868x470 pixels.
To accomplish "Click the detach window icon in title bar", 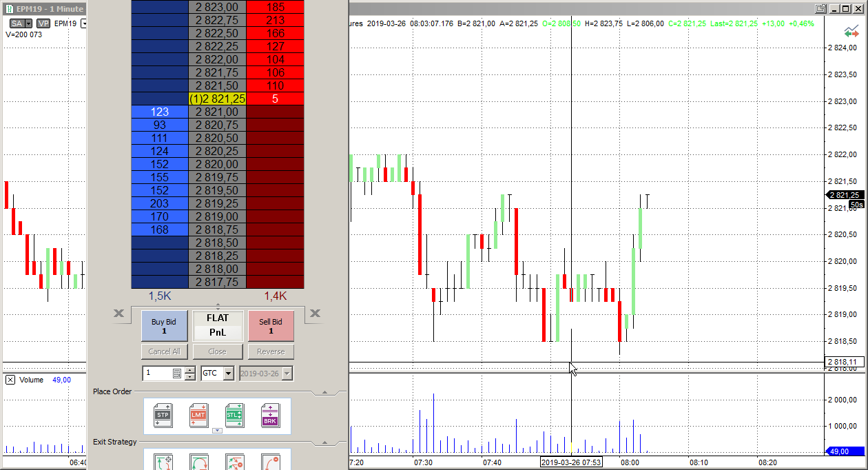I will [x=820, y=8].
